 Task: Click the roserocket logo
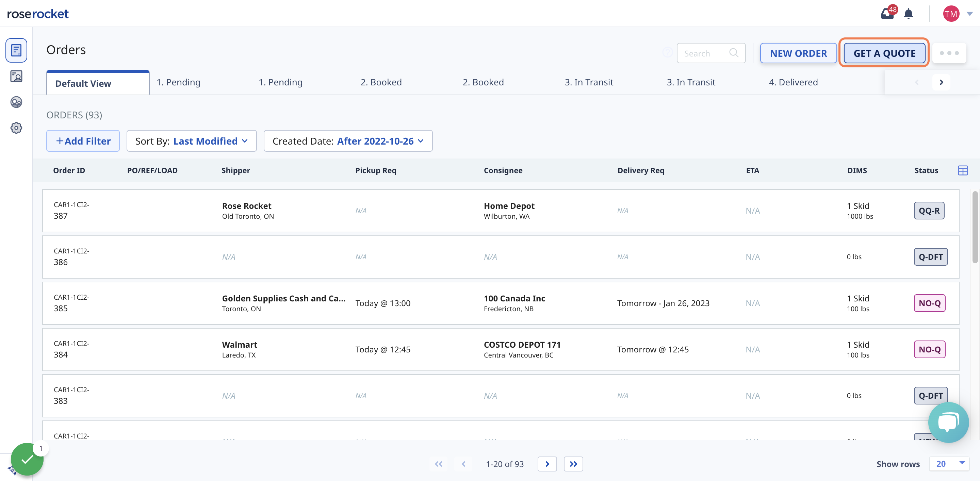(38, 14)
